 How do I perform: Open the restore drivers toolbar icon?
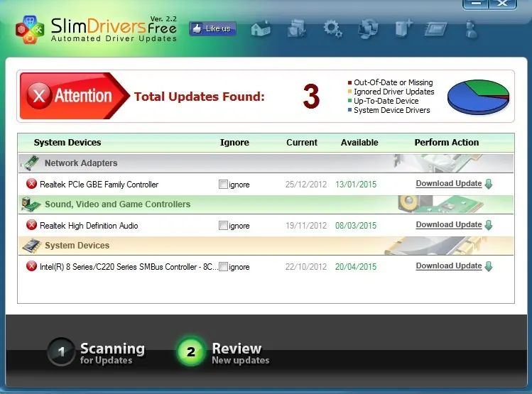click(x=368, y=28)
